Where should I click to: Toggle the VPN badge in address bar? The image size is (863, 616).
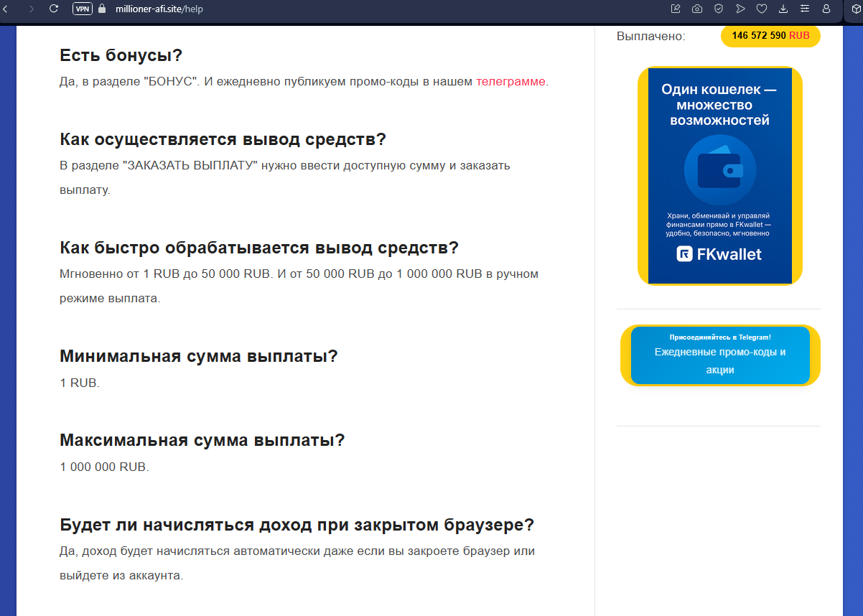[82, 9]
